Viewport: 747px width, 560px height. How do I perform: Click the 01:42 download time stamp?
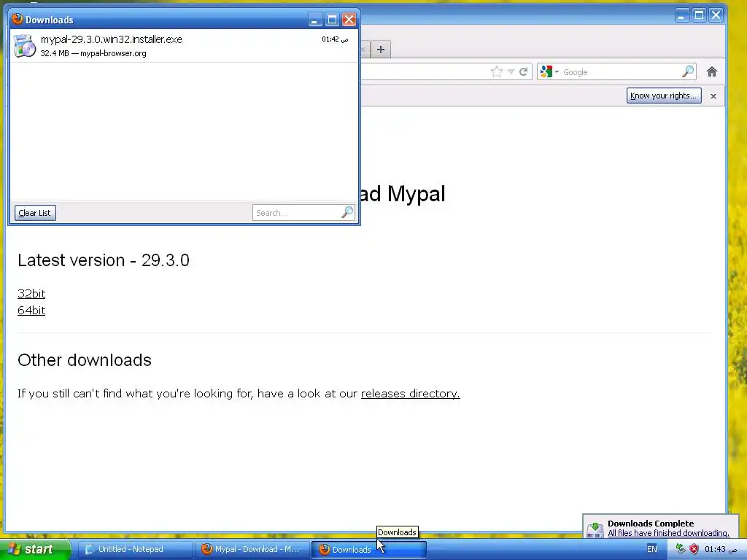[x=335, y=39]
